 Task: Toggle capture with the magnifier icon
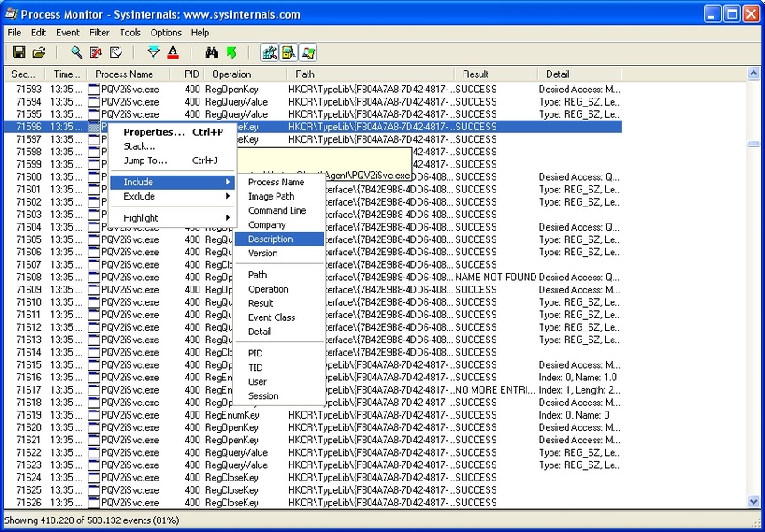click(76, 52)
